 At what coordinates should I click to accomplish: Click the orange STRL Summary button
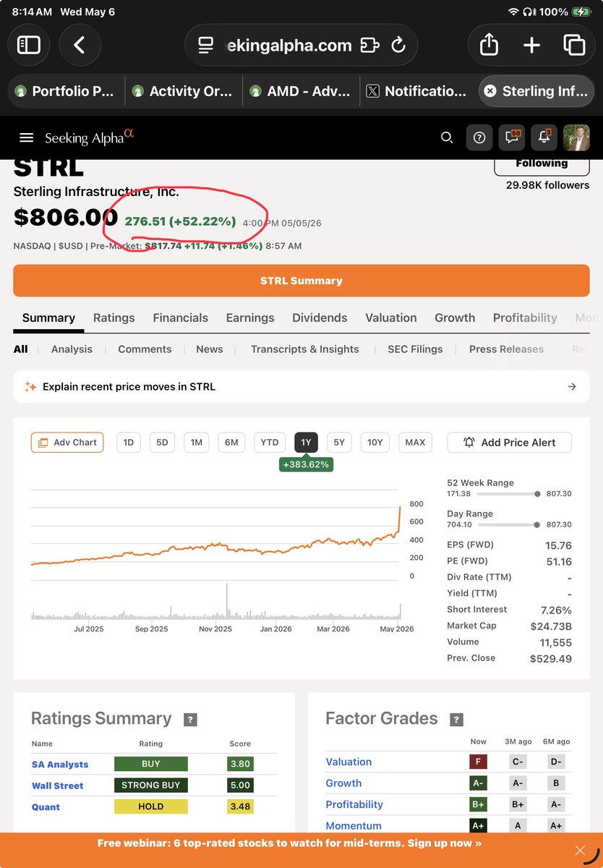[x=301, y=281]
